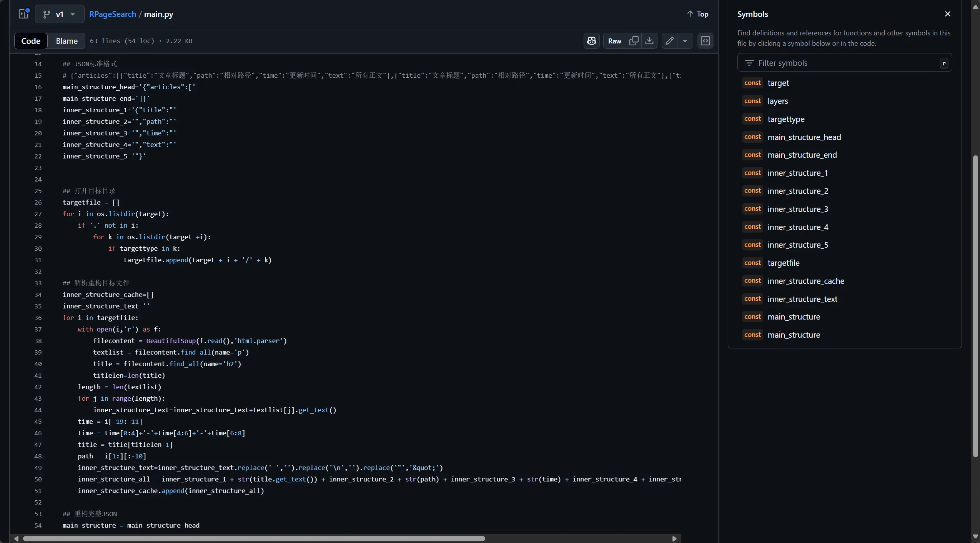Copy the raw file contents
The width and height of the screenshot is (980, 543).
point(634,41)
